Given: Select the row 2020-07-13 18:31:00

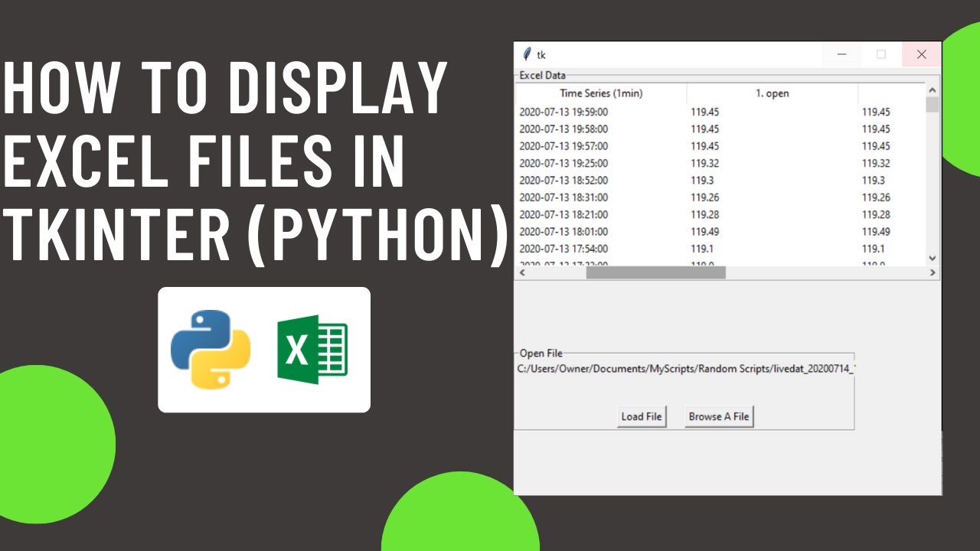Looking at the screenshot, I should point(721,197).
